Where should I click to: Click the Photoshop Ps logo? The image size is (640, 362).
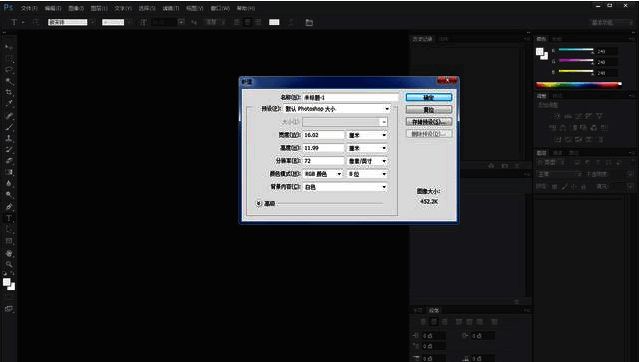(8, 7)
